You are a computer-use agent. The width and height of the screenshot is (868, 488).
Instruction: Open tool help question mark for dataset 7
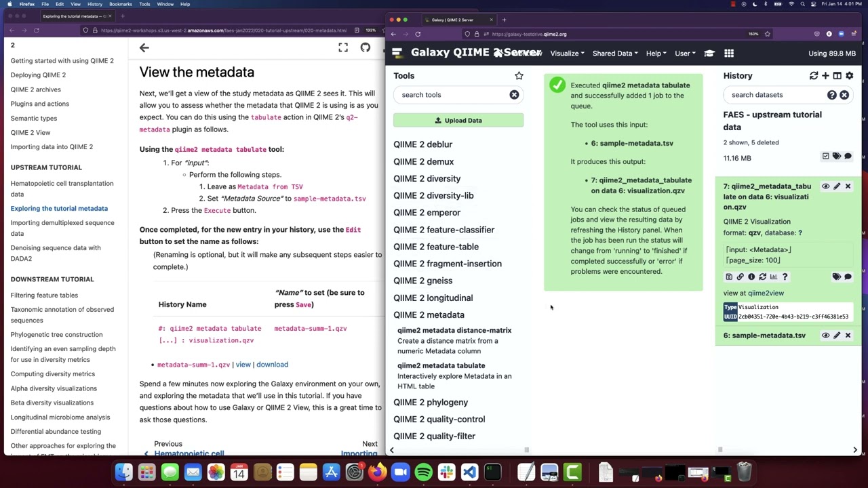(785, 277)
